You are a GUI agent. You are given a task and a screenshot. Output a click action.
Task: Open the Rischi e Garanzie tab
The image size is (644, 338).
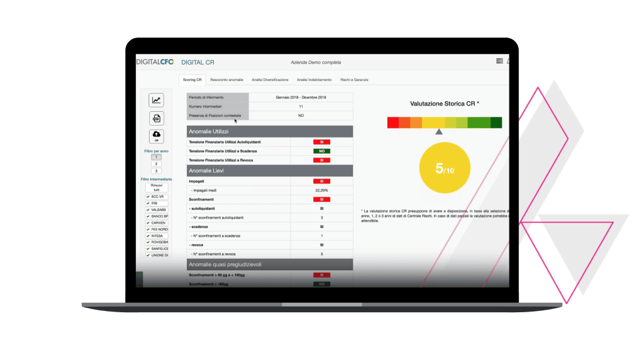(x=354, y=80)
